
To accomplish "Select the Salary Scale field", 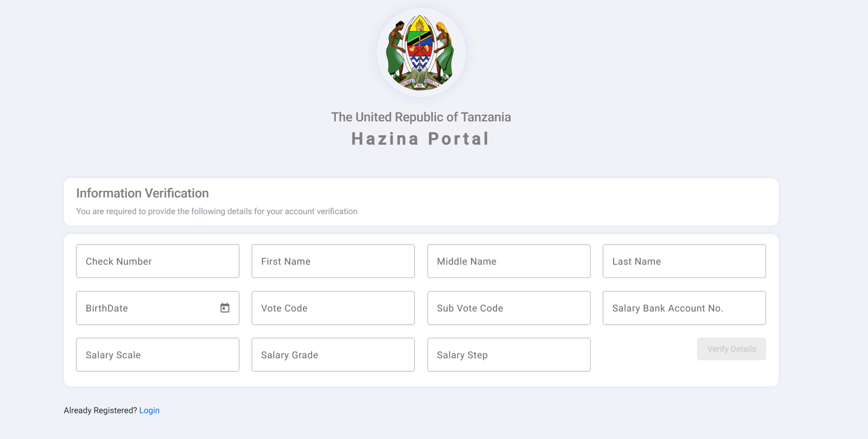I will (x=157, y=355).
